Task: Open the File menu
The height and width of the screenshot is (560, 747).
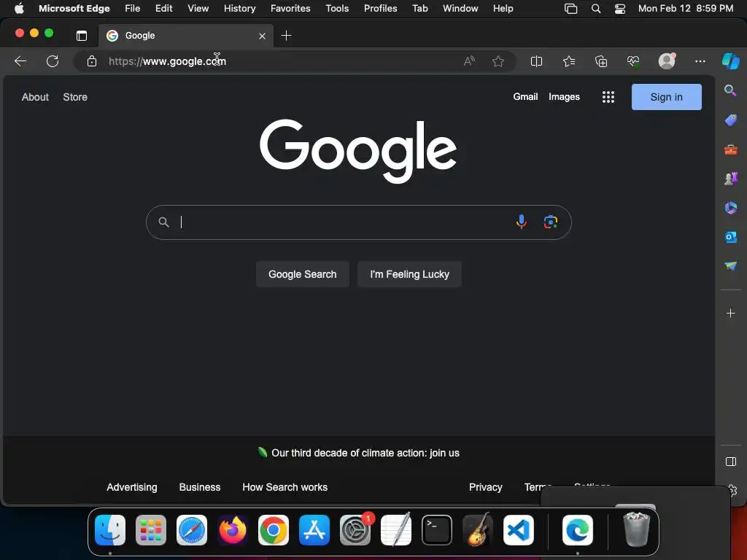Action: 133,9
